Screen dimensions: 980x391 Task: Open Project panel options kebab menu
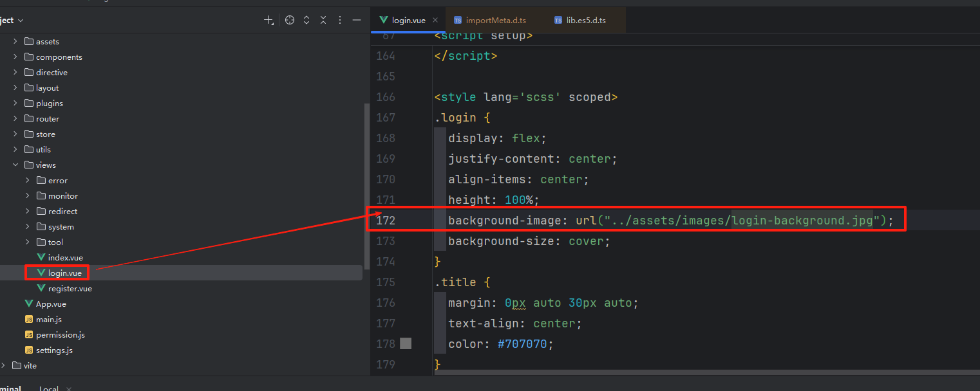click(x=340, y=20)
